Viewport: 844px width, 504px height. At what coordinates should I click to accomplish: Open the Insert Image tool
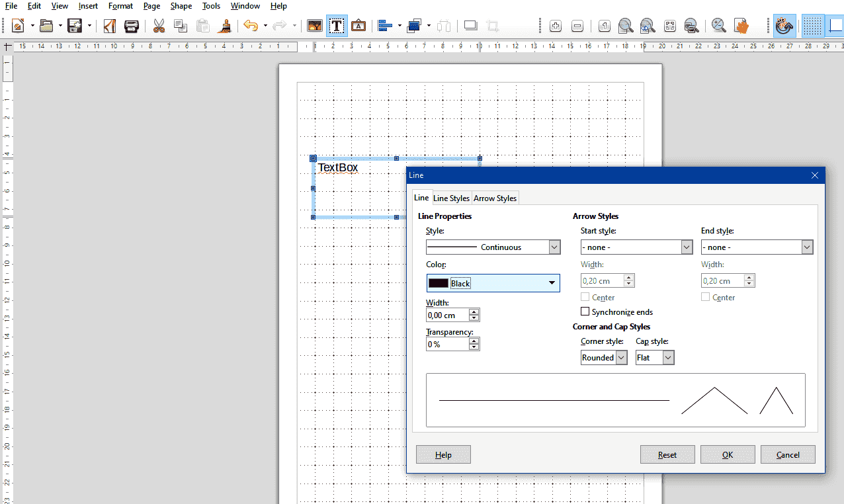coord(314,26)
